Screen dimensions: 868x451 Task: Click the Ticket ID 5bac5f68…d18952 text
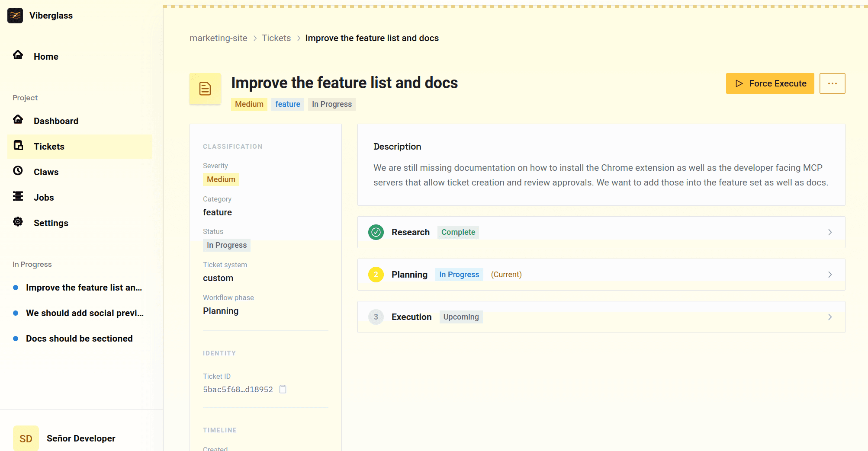tap(238, 390)
